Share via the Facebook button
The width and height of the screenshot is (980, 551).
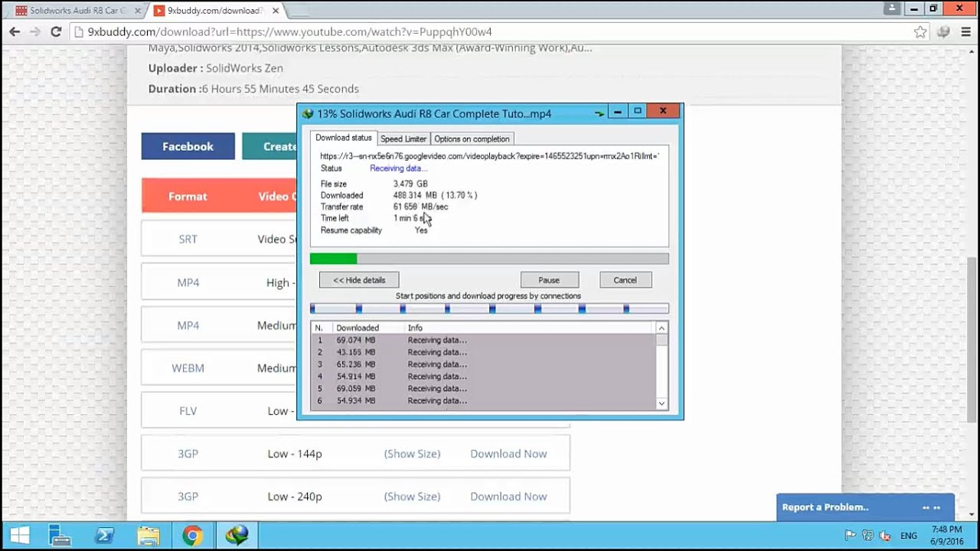(x=188, y=146)
